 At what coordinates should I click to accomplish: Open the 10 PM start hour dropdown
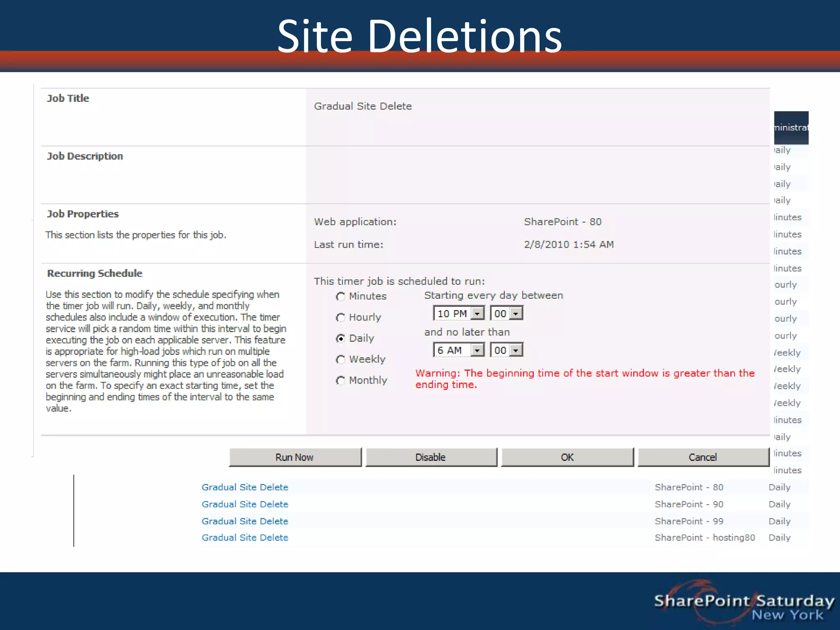(x=459, y=313)
